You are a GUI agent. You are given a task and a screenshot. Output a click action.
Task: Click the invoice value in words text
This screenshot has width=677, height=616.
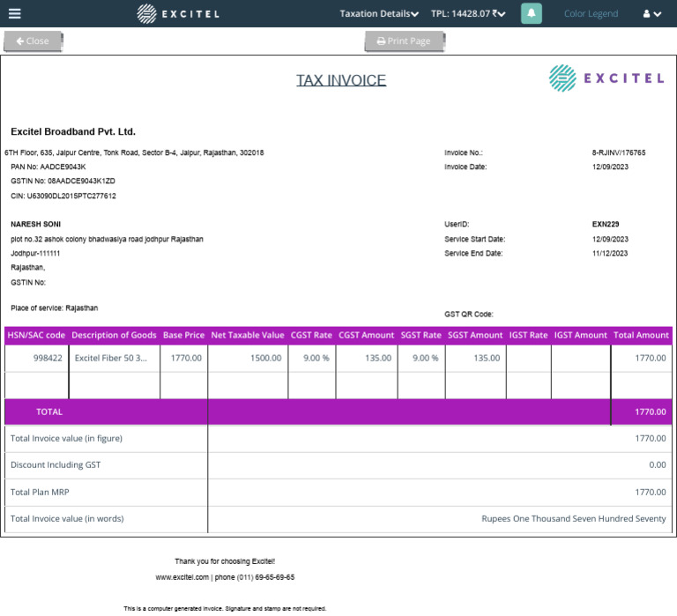point(573,519)
